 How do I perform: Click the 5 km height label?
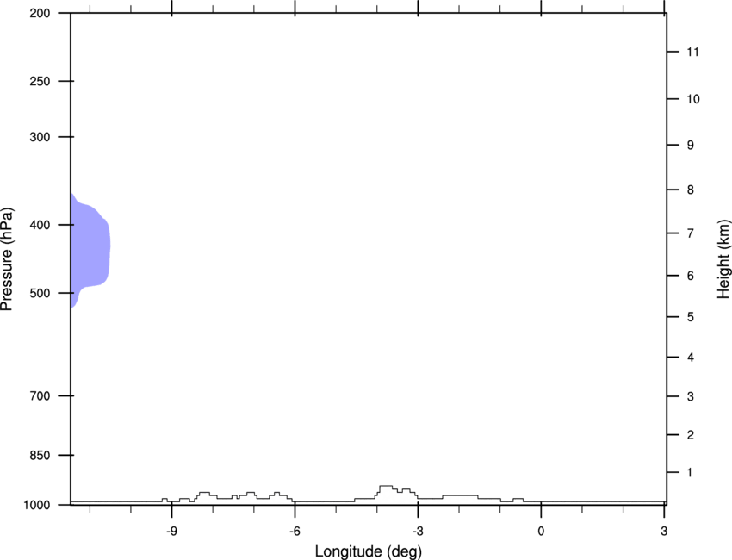[691, 317]
